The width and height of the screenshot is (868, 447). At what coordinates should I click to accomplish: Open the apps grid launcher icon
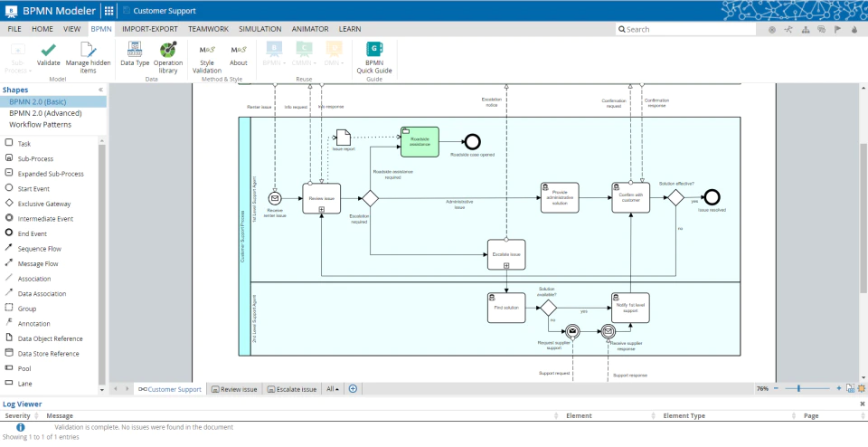pos(109,11)
